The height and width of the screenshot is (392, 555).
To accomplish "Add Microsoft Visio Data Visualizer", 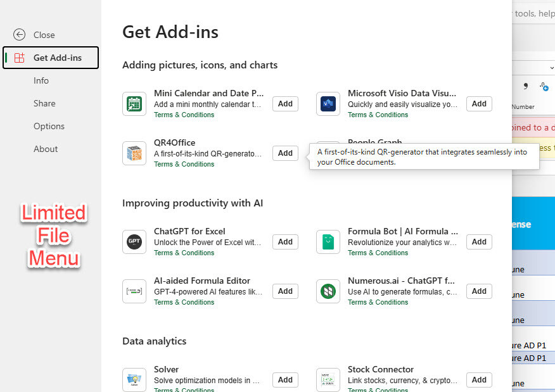I will point(479,104).
